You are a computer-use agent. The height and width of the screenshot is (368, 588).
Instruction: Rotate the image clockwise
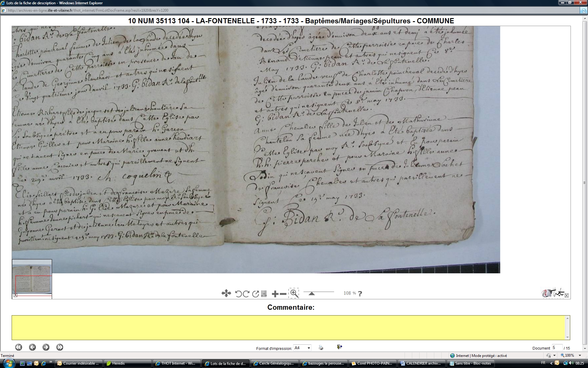(246, 294)
